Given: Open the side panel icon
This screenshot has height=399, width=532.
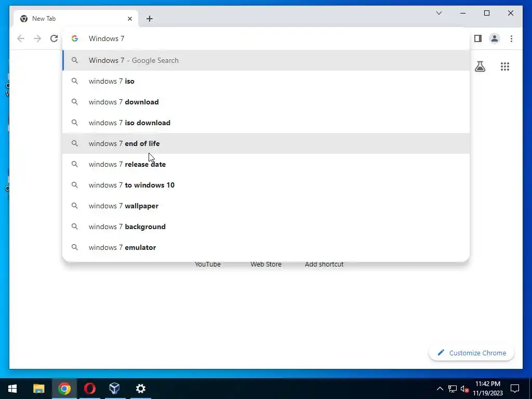Looking at the screenshot, I should click(x=478, y=38).
